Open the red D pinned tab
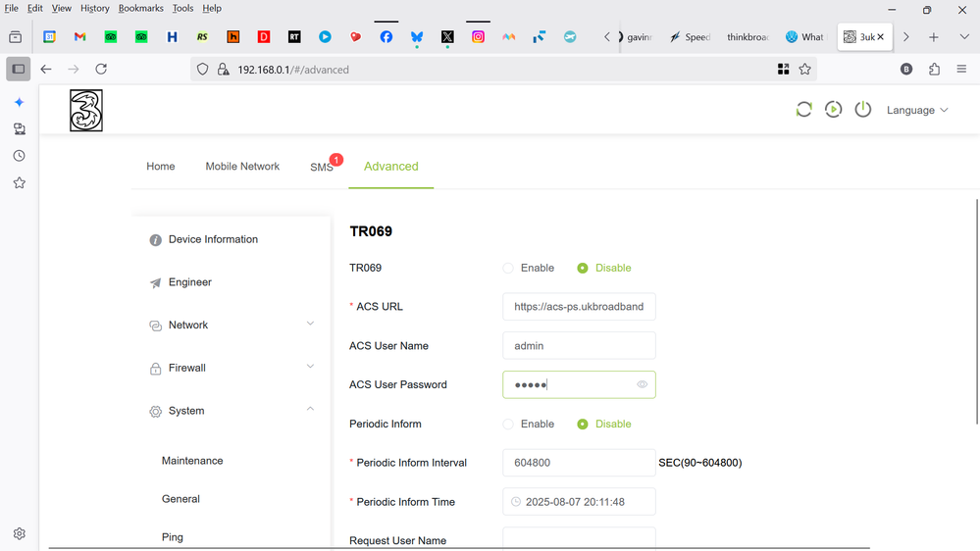This screenshot has height=551, width=980. tap(264, 37)
